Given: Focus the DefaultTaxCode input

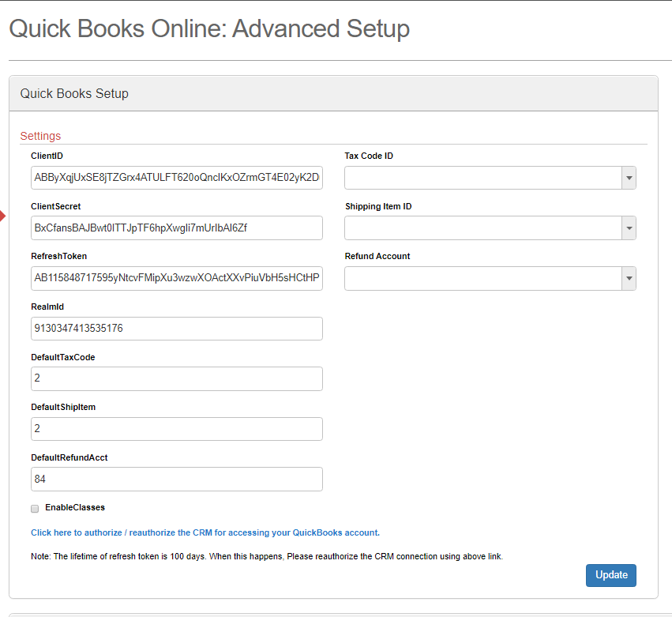Looking at the screenshot, I should point(177,378).
